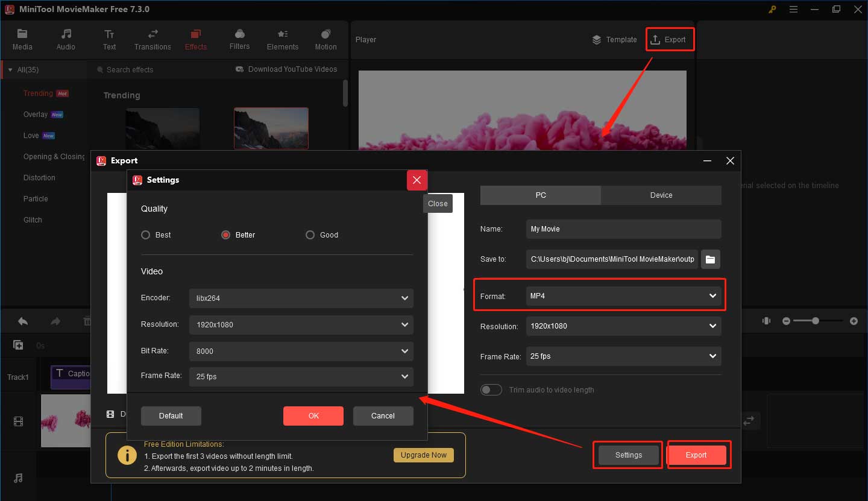Click the Undo arrow on timeline toolbar
This screenshot has width=868, height=501.
click(23, 321)
